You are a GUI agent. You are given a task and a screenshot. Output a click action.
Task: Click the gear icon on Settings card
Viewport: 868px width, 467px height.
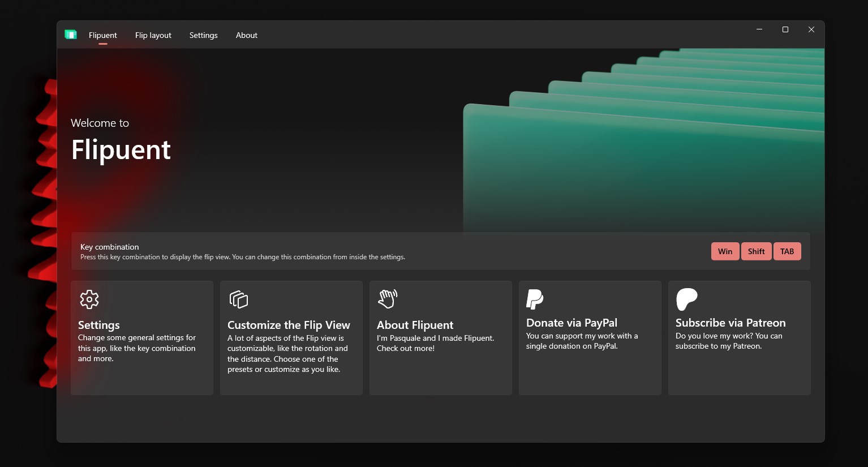(x=89, y=299)
